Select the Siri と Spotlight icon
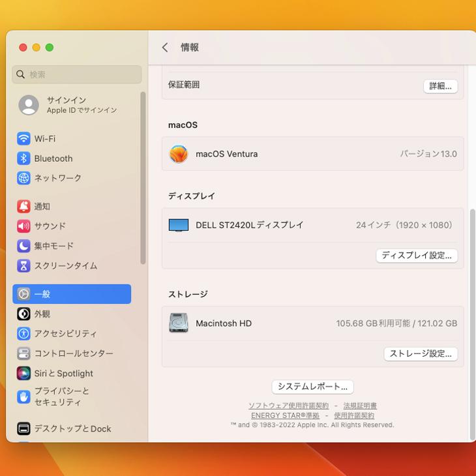This screenshot has height=476, width=476. [x=23, y=374]
